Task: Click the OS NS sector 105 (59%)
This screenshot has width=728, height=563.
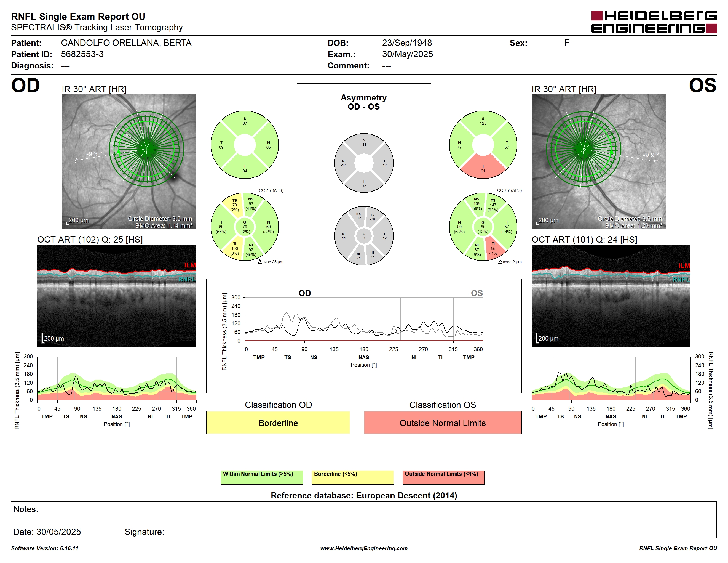Action: pyautogui.click(x=477, y=204)
